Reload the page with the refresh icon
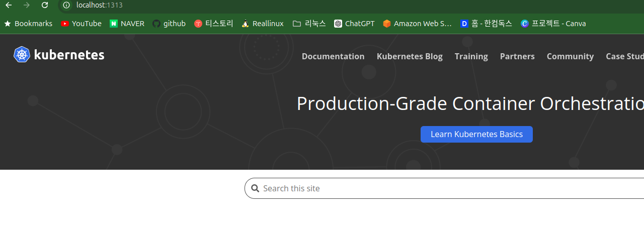 coord(45,5)
